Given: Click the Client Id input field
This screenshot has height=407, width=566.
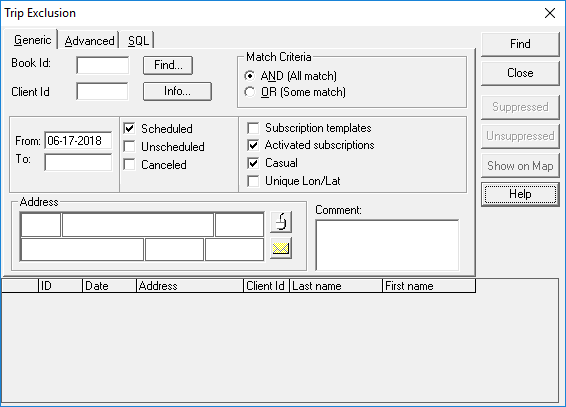Looking at the screenshot, I should click(x=103, y=91).
